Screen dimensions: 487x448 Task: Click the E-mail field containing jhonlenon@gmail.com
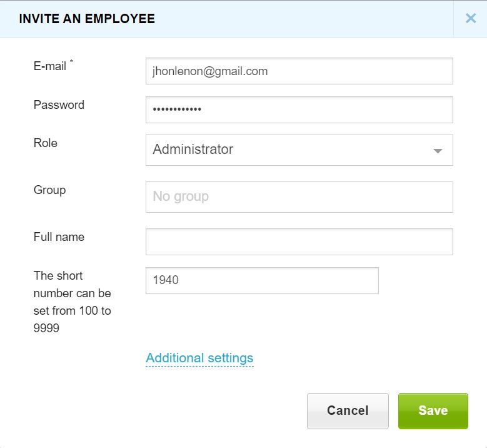point(299,71)
